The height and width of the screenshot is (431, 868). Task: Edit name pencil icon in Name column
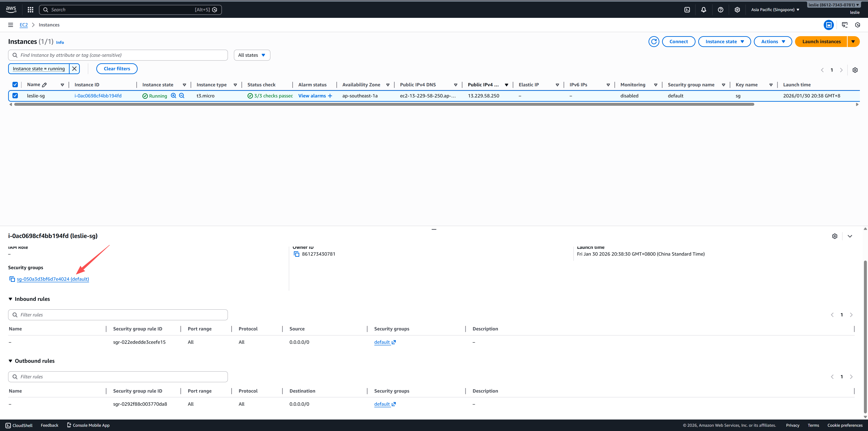pos(45,85)
